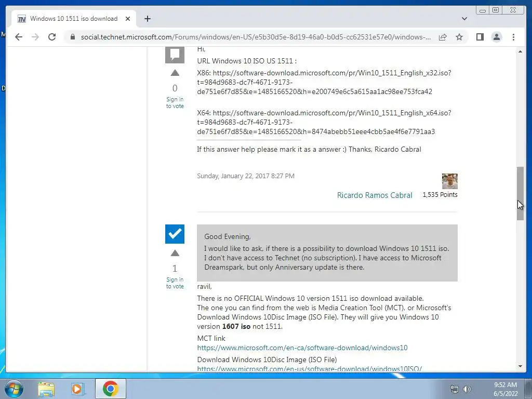Upvote the marked answer with count 1
The height and width of the screenshot is (399, 532).
175,253
